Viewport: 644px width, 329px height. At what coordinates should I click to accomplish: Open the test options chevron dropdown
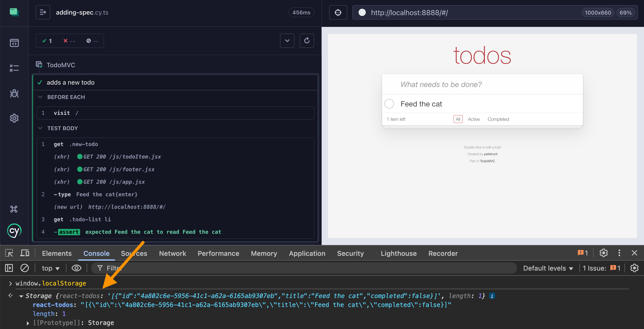287,41
